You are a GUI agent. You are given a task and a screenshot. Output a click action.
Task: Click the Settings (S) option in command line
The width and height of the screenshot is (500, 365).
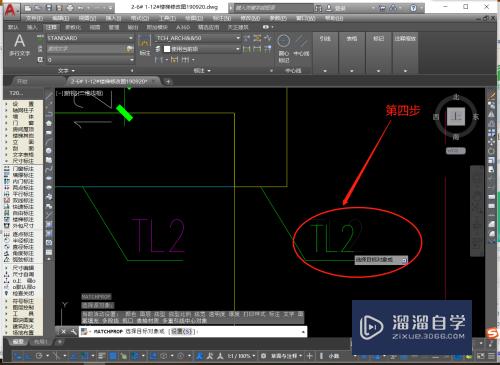183,331
